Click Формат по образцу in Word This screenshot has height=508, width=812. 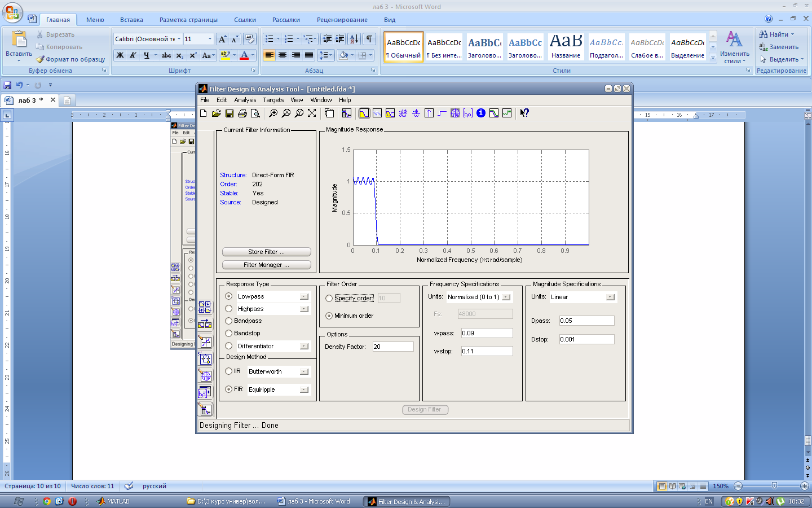pos(70,59)
